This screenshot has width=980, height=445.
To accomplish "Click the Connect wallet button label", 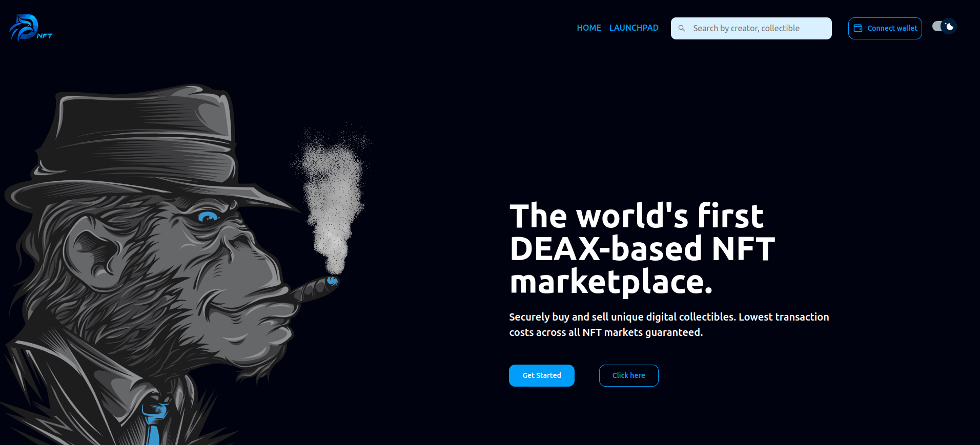I will tap(892, 28).
